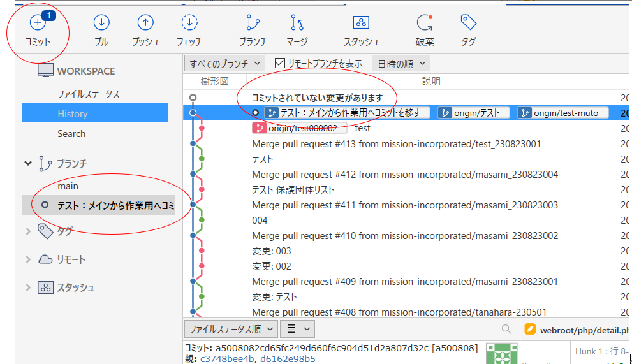The image size is (632, 364).
Task: Select Search in the workspace sidebar
Action: [x=71, y=134]
